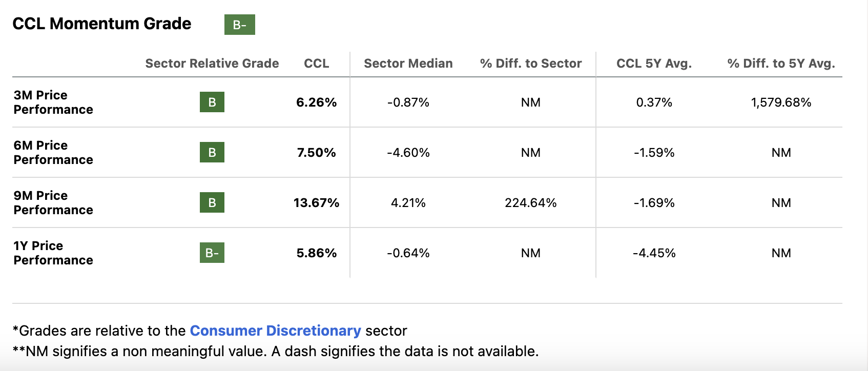Viewport: 868px width, 371px height.
Task: Select the 1Y Price Performance row label
Action: (53, 253)
